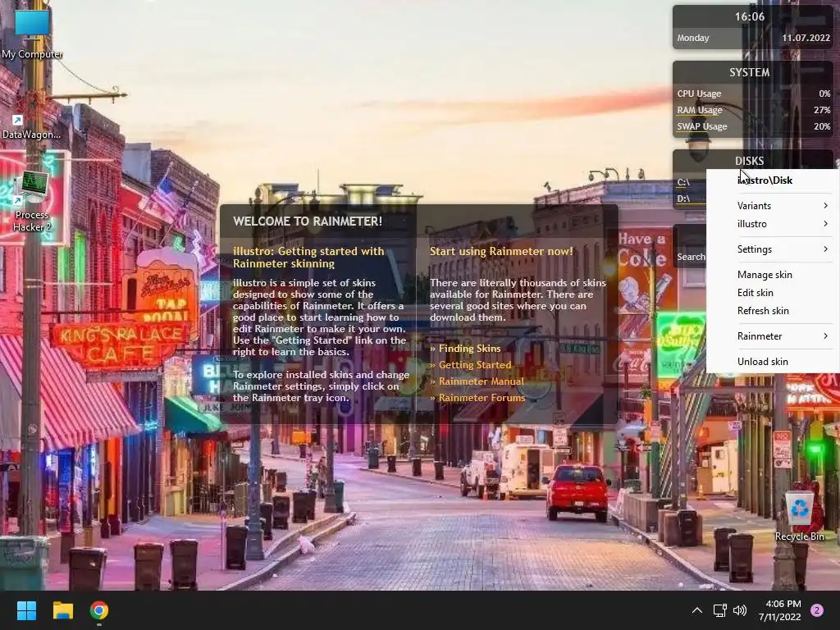Image resolution: width=840 pixels, height=630 pixels.
Task: Expand the illustro submenu
Action: pos(773,224)
